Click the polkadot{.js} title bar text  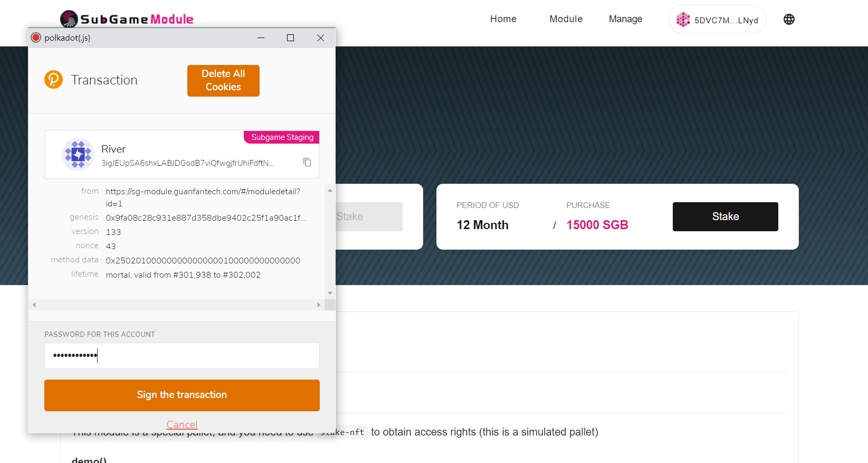[x=68, y=37]
